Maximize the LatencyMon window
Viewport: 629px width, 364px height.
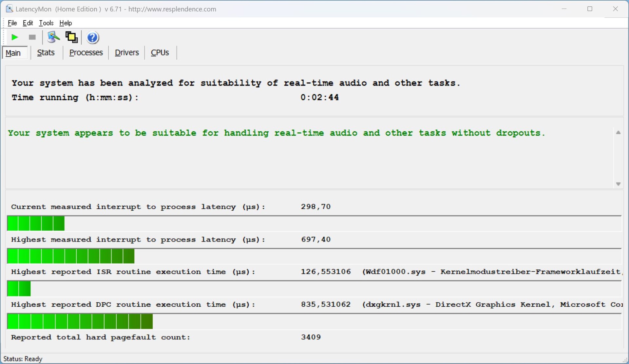coord(590,9)
